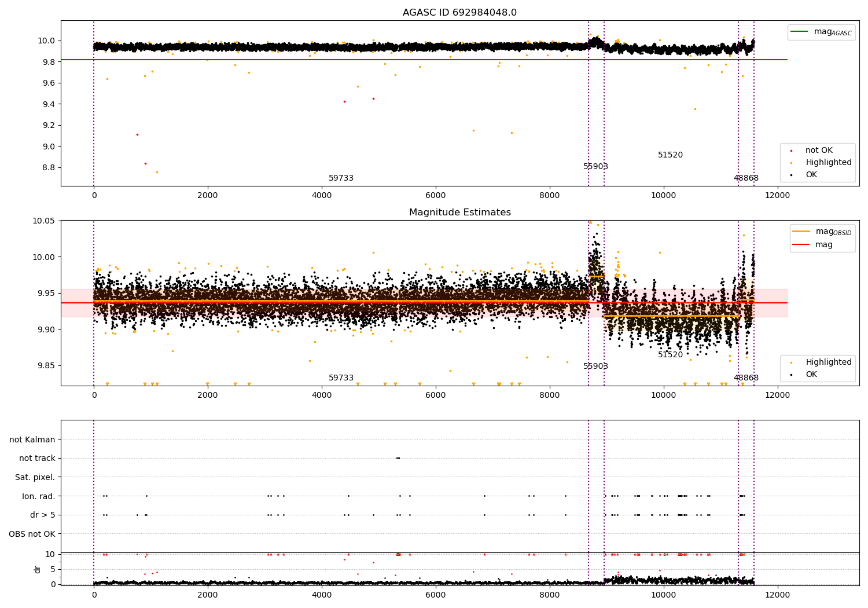
Task: Click the 'Magnitude Estimates' subplot title
Action: click(x=459, y=213)
